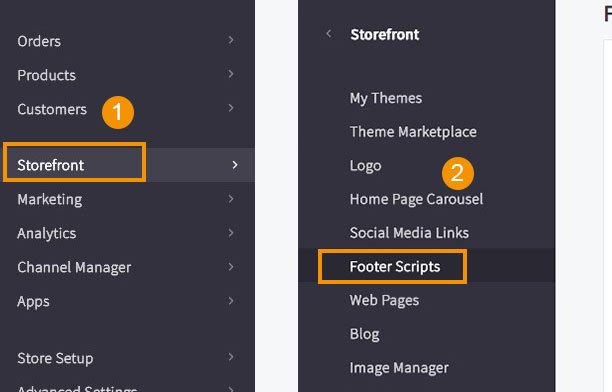Expand the Customers chevron arrow
Image resolution: width=612 pixels, height=392 pixels.
pyautogui.click(x=231, y=108)
